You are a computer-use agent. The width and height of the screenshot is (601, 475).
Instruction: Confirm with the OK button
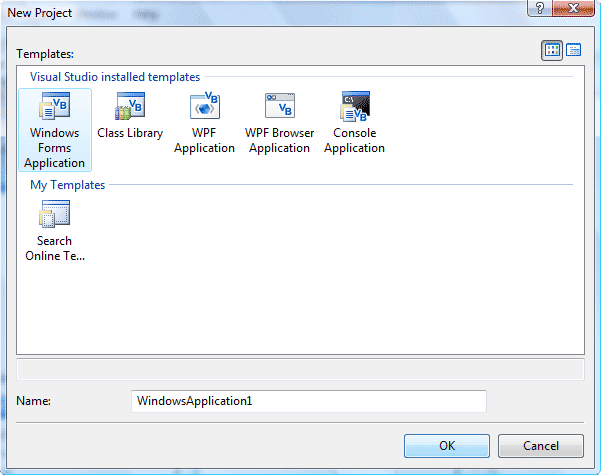pos(447,446)
